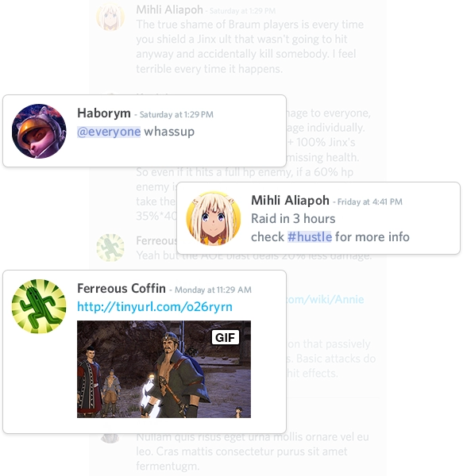Click Friday at 4:41 PM timestamp
463x476 pixels.
(370, 202)
